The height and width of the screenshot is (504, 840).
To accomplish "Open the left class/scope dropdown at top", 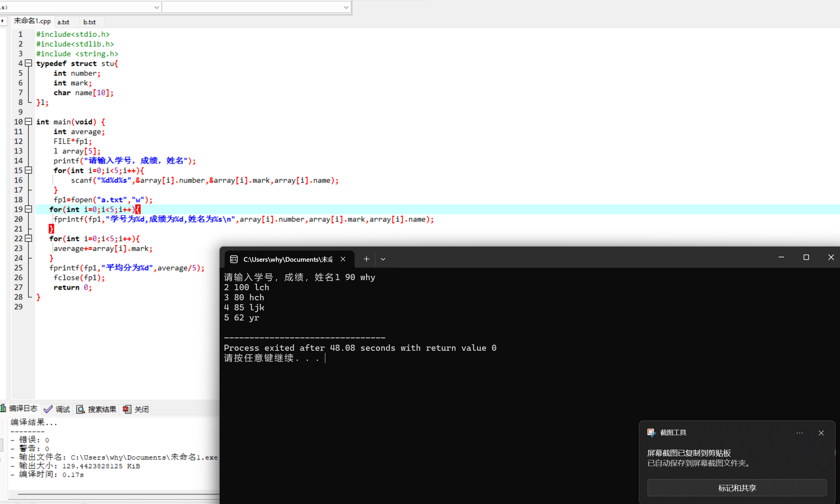I will 157,7.
